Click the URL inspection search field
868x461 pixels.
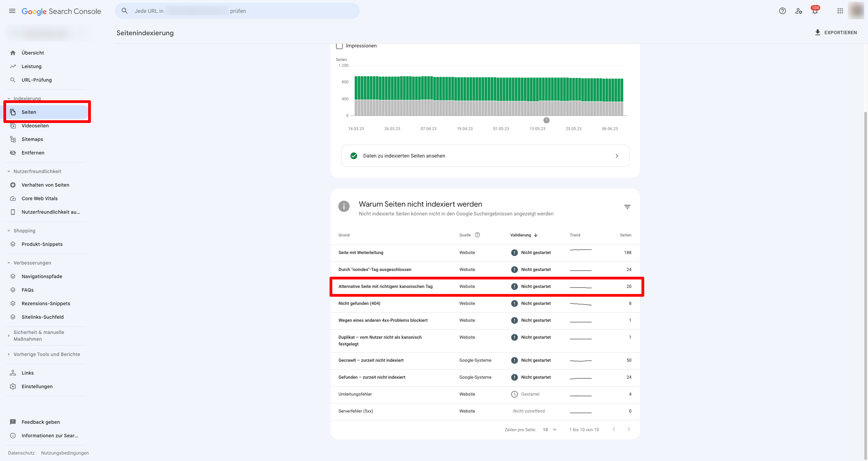[237, 11]
